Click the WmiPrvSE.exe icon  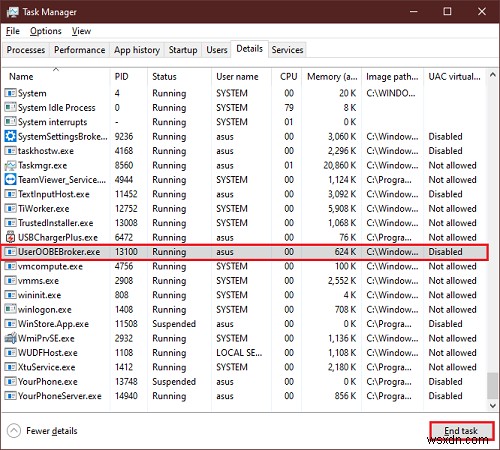(10, 338)
